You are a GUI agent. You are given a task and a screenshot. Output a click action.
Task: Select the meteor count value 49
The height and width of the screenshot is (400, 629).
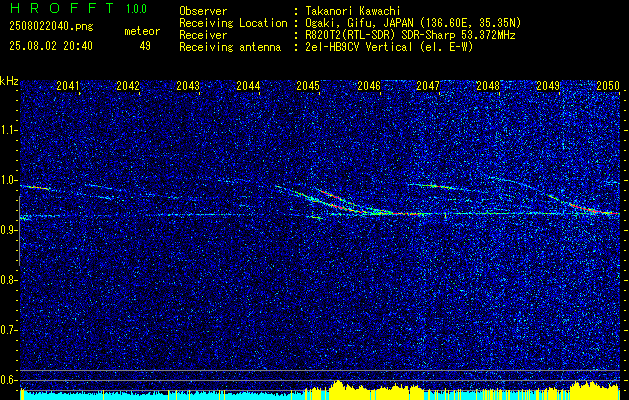tap(145, 46)
